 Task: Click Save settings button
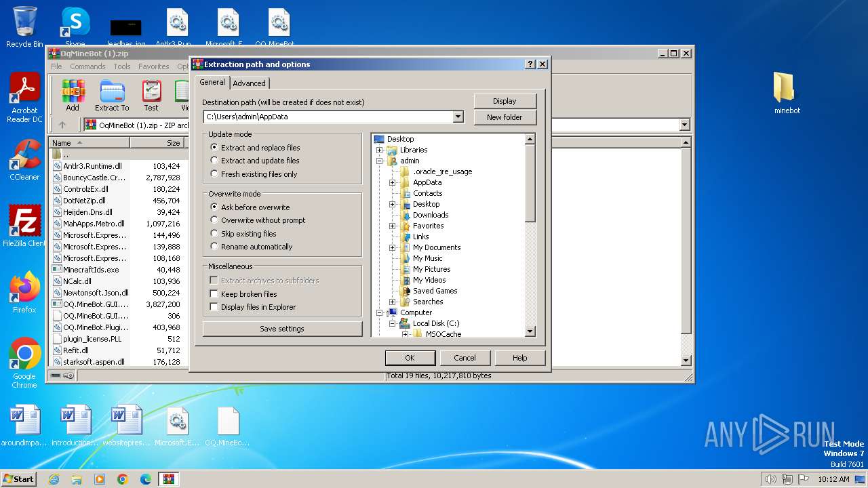(282, 329)
